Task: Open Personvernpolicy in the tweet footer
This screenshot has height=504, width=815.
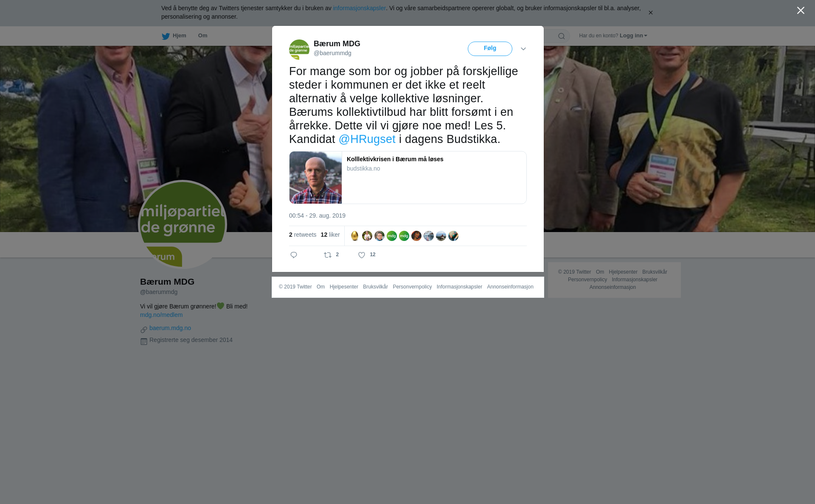Action: tap(412, 287)
